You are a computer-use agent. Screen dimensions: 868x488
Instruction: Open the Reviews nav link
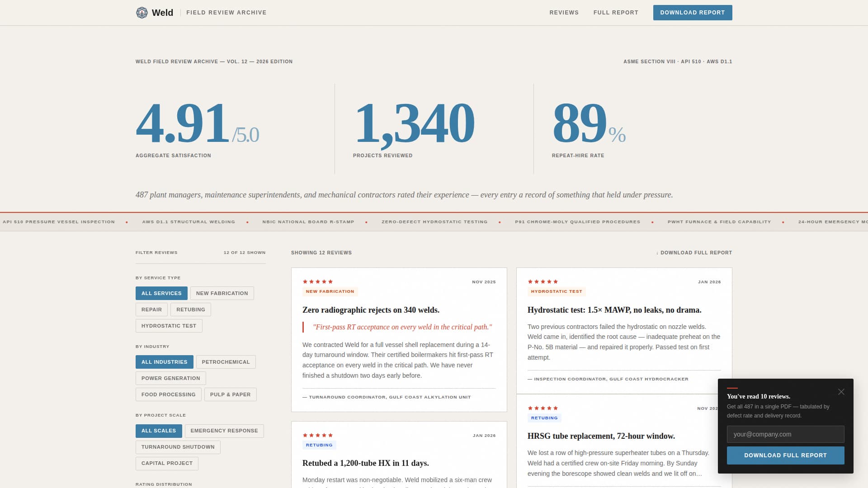[x=564, y=13]
